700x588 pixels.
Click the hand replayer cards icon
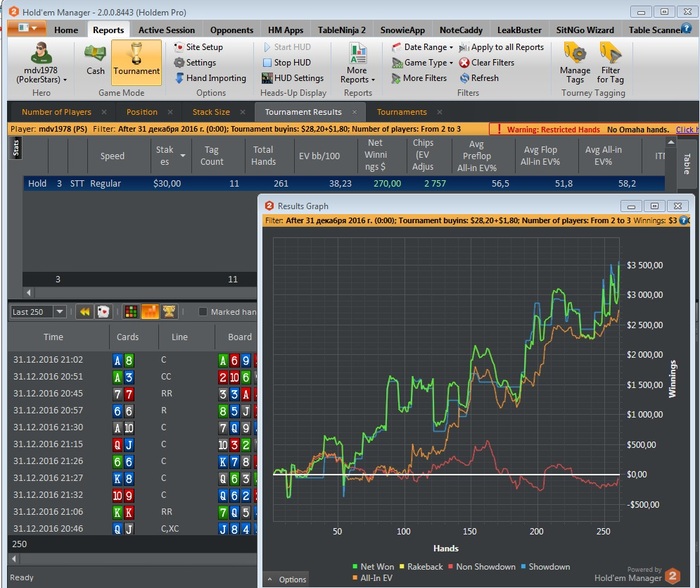tap(103, 312)
